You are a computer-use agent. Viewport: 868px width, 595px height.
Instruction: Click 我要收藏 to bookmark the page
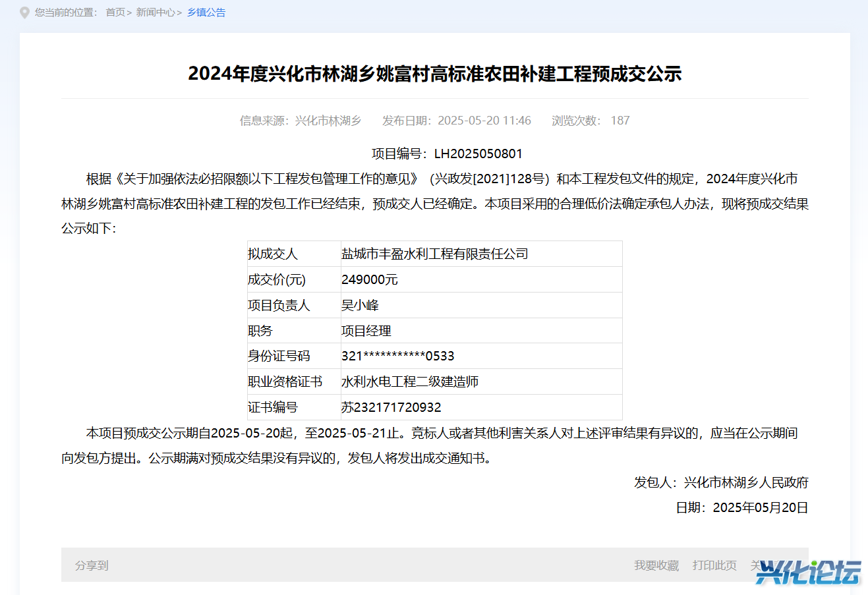[656, 565]
